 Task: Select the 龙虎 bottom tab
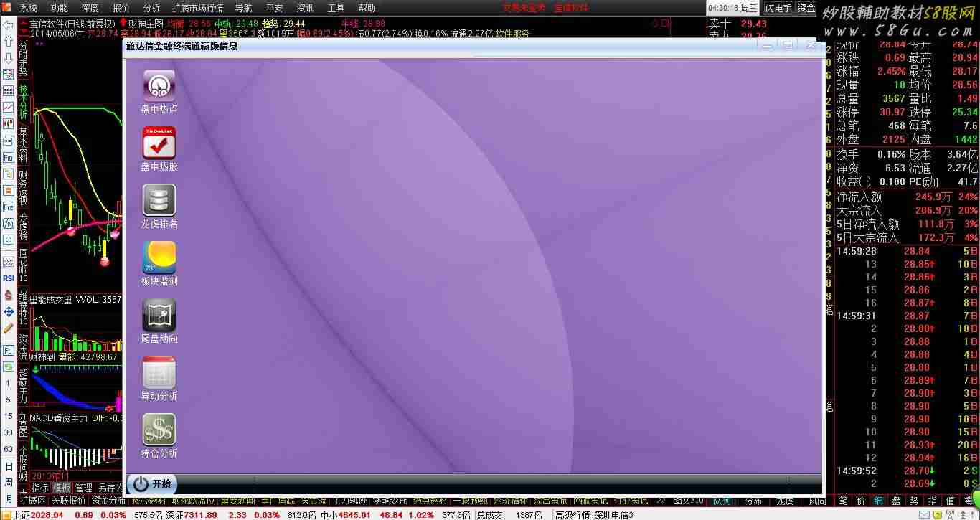[786, 501]
